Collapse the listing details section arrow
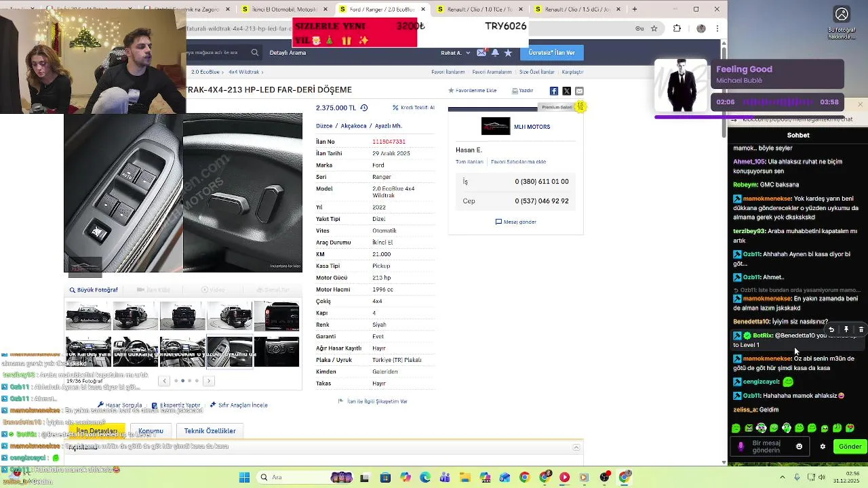Screen dimensions: 868x488 point(576,447)
